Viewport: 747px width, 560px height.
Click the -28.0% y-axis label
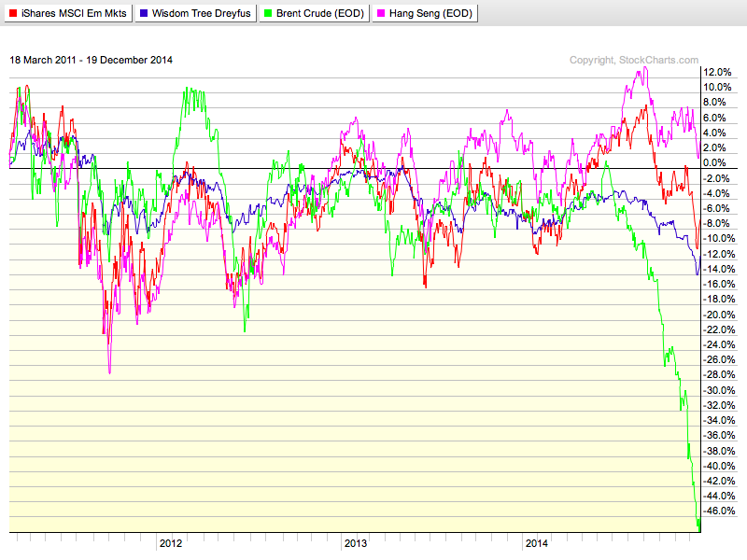[x=719, y=375]
